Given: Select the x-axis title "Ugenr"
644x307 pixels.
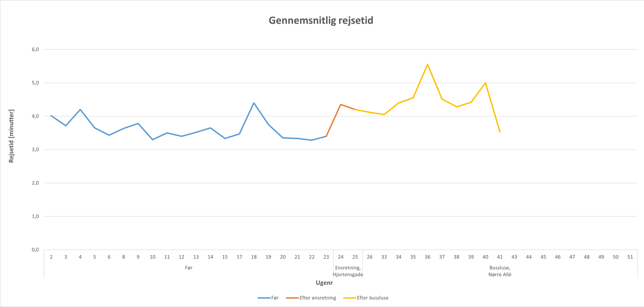Looking at the screenshot, I should (324, 283).
